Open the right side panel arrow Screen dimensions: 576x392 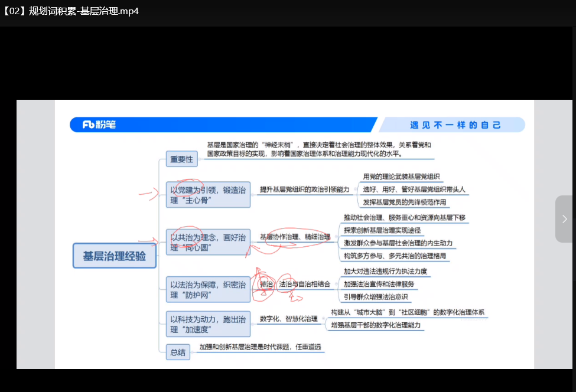pos(565,219)
